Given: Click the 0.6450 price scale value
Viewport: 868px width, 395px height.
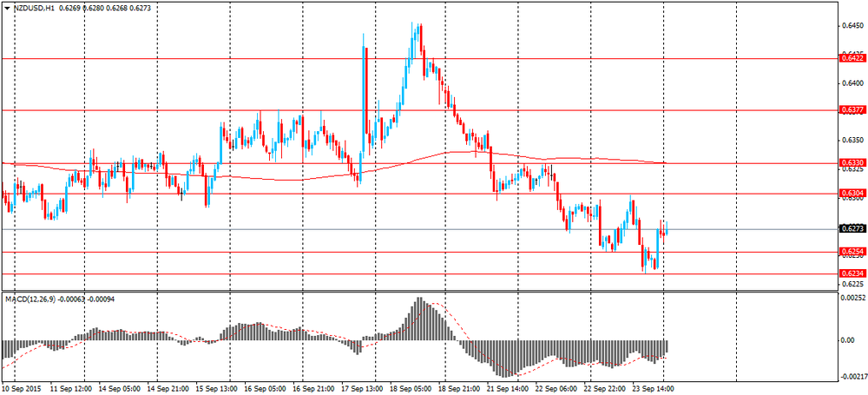Looking at the screenshot, I should click(x=850, y=26).
